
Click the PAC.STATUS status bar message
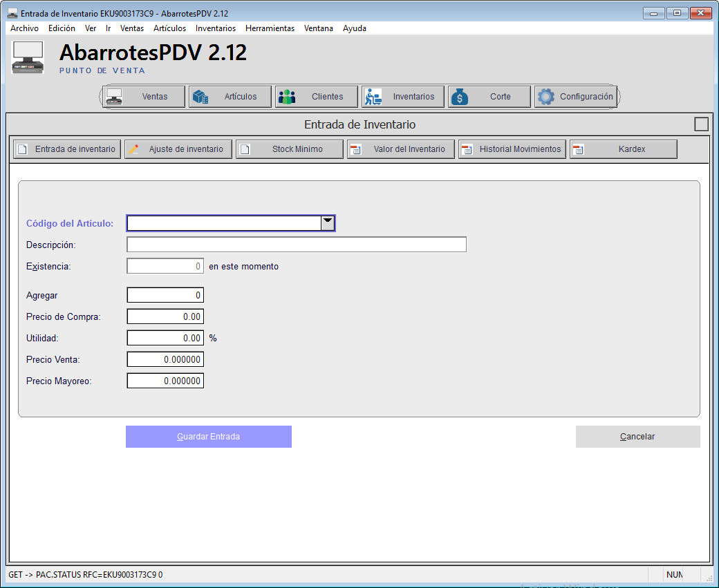click(x=85, y=575)
